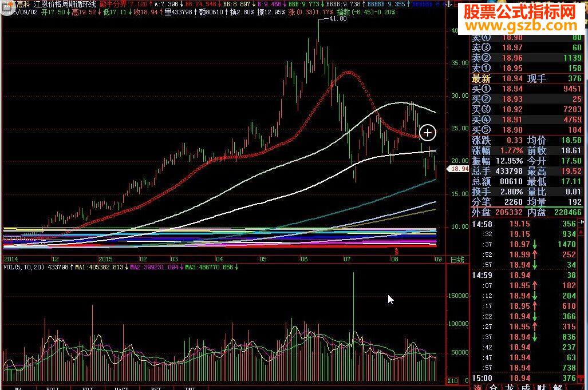Click the X10 volume scale label
The height and width of the screenshot is (390, 588).
(x=453, y=381)
